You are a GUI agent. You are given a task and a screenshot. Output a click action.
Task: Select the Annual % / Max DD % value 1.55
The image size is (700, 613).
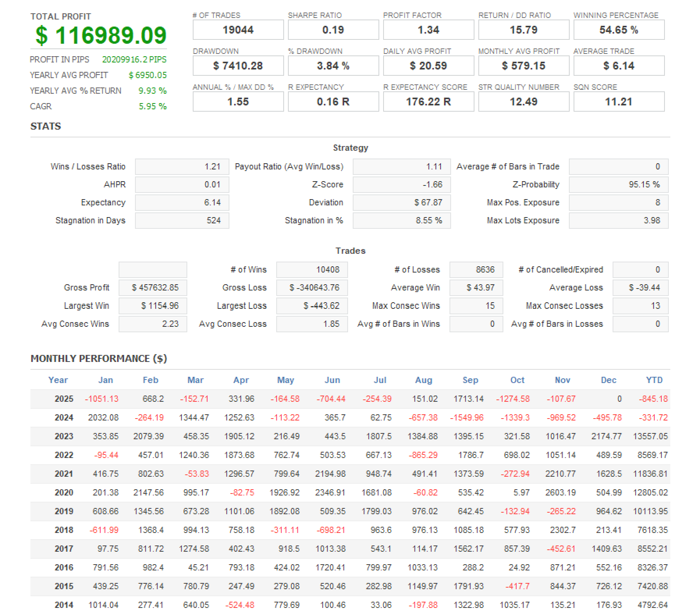pyautogui.click(x=238, y=102)
